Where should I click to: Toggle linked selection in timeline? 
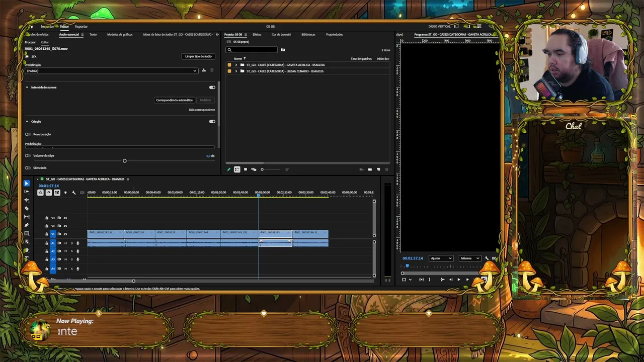click(57, 193)
